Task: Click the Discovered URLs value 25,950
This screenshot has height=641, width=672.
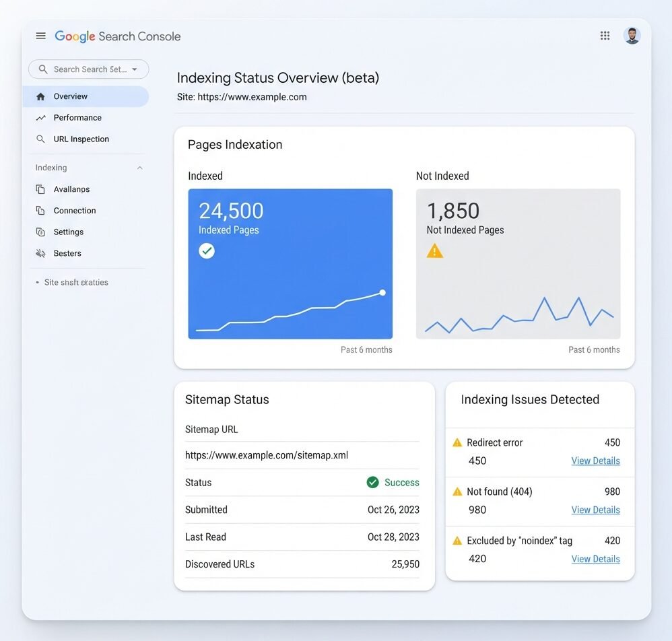Action: pyautogui.click(x=405, y=564)
